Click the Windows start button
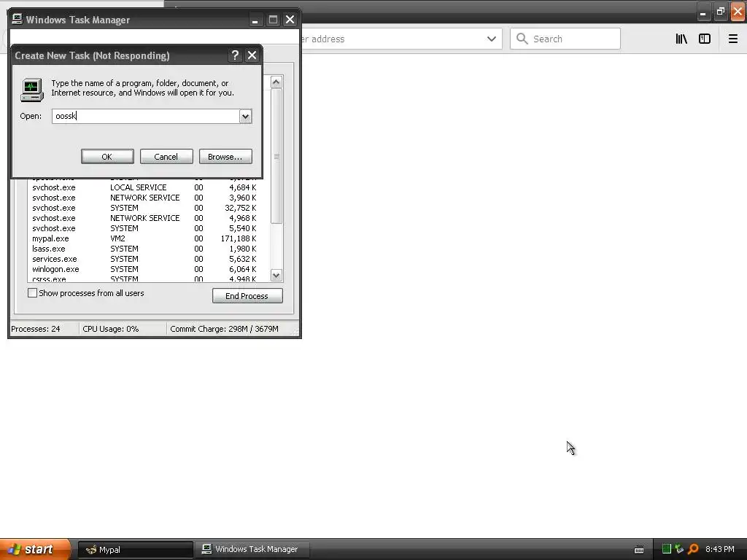The width and height of the screenshot is (747, 560). point(35,549)
